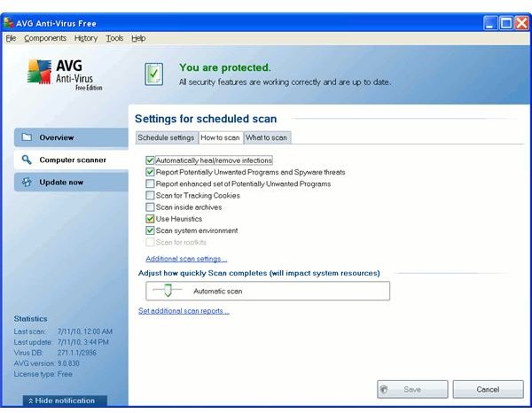Open the History menu
The image size is (532, 413).
pos(86,38)
